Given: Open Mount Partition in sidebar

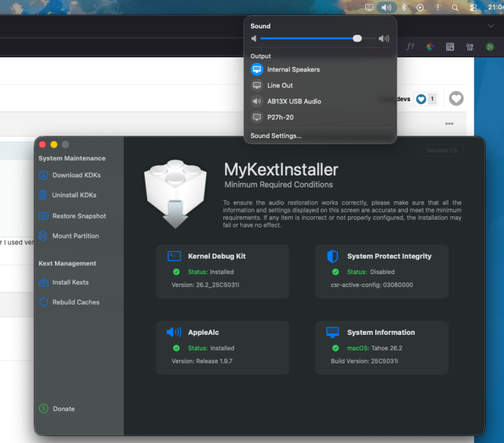Looking at the screenshot, I should tap(69, 236).
